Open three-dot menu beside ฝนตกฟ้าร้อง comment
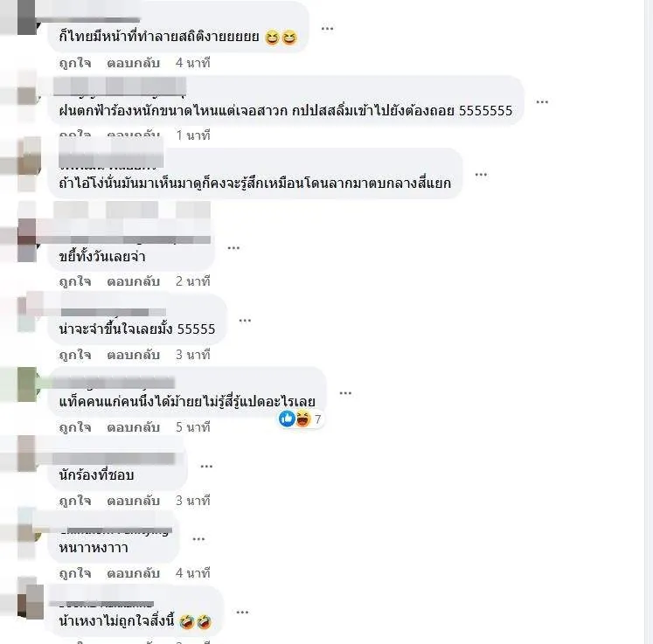653x644 pixels. pyautogui.click(x=542, y=102)
